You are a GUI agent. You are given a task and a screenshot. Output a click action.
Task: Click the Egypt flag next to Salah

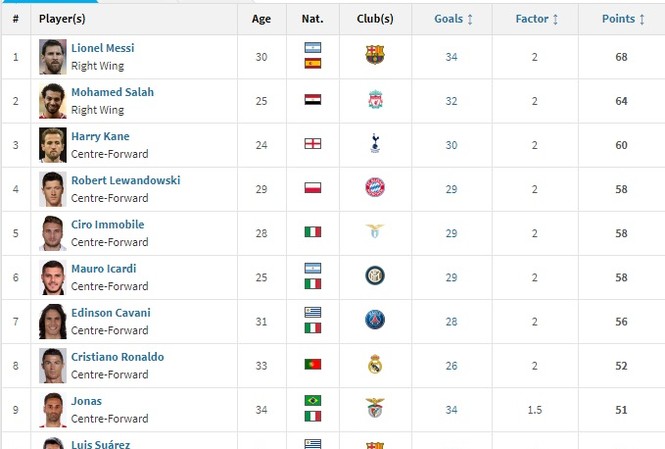313,99
